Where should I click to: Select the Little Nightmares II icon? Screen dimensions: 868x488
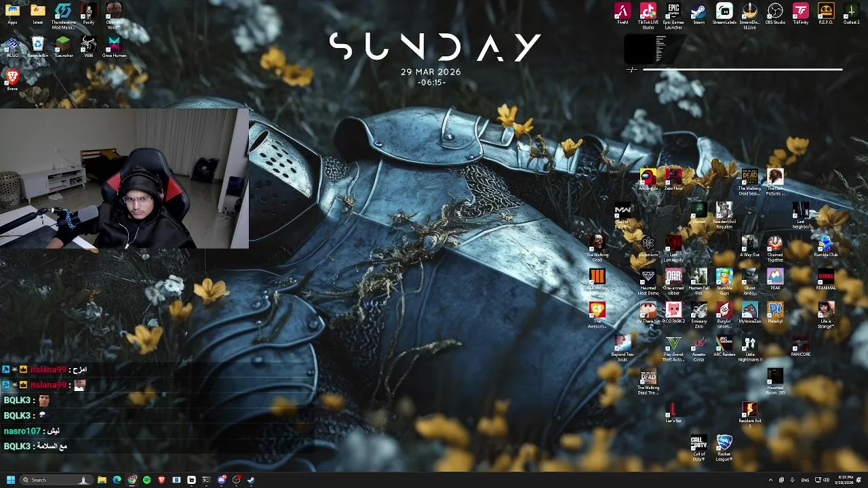(750, 348)
